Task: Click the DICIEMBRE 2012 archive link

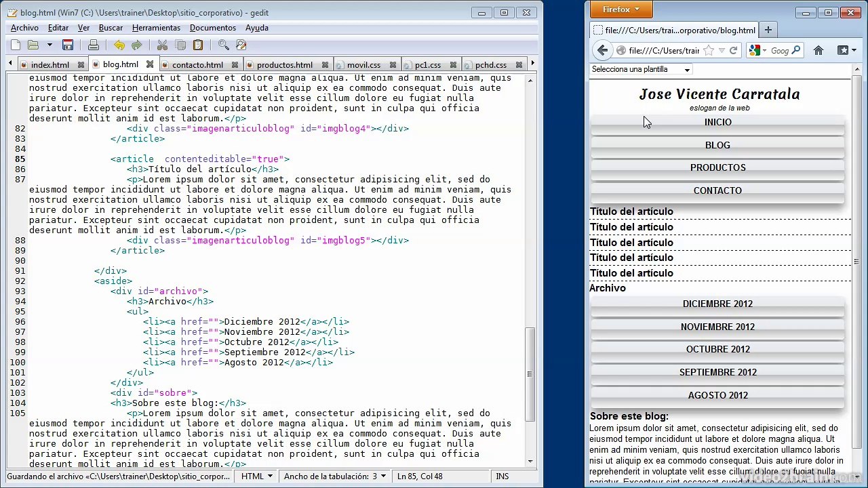Action: [x=717, y=304]
